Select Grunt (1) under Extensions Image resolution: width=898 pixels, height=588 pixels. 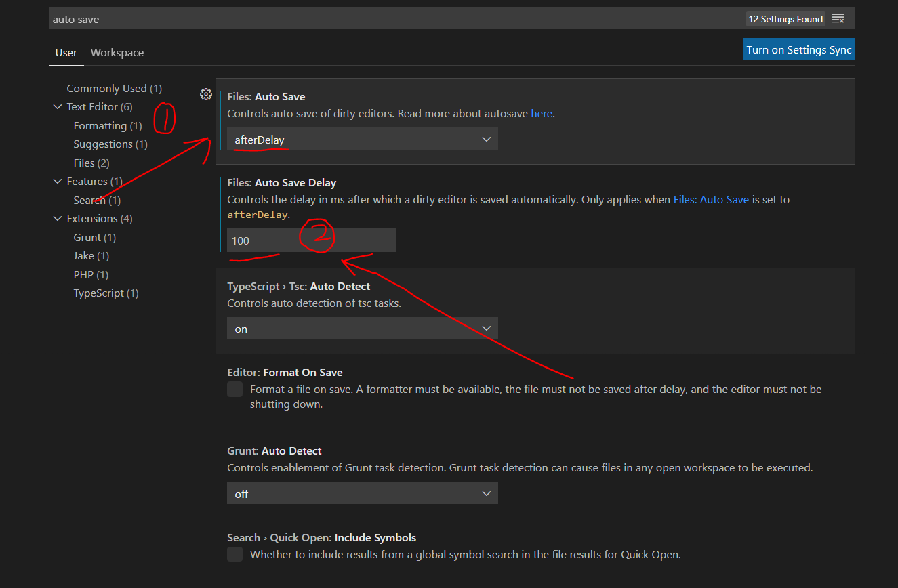click(95, 237)
